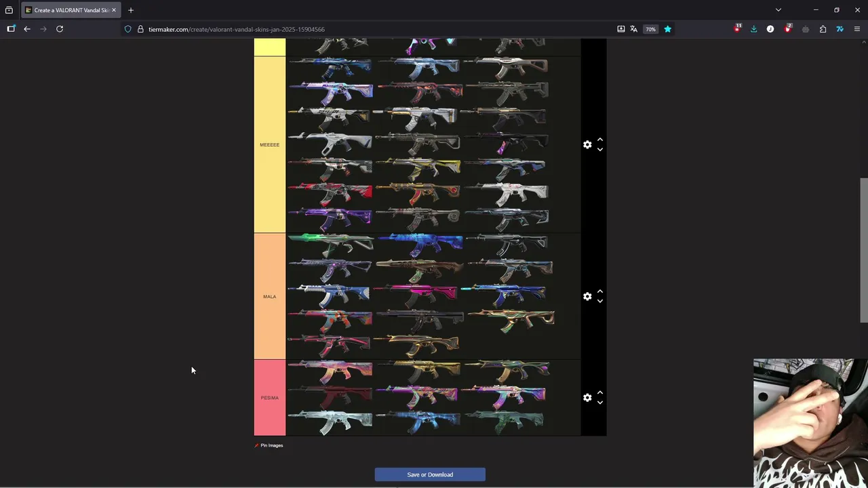
Task: Select the yellow-accent vandal in MEEEEE tier
Action: (418, 169)
